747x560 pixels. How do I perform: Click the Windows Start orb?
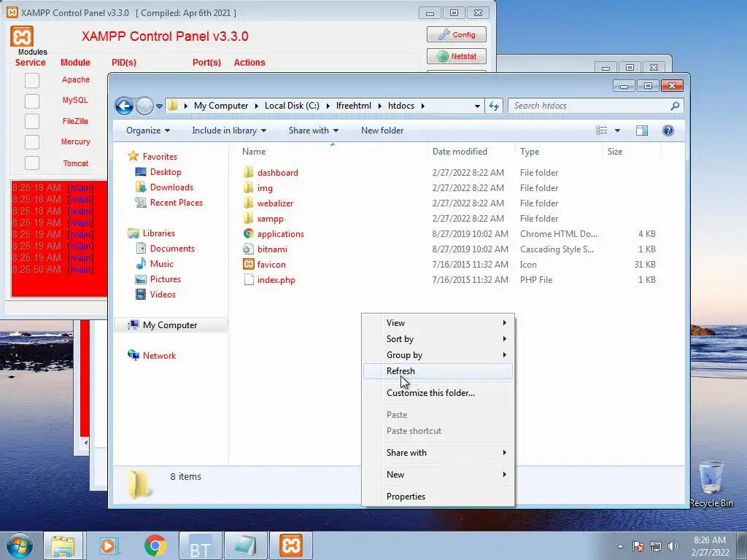pos(20,545)
